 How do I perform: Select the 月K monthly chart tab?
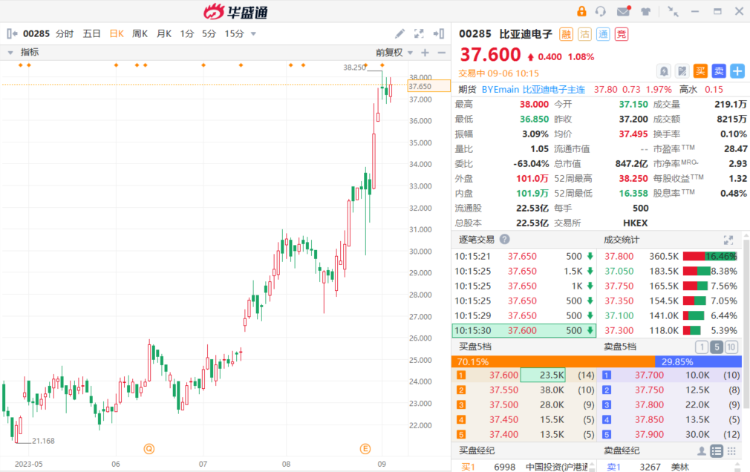tap(164, 33)
